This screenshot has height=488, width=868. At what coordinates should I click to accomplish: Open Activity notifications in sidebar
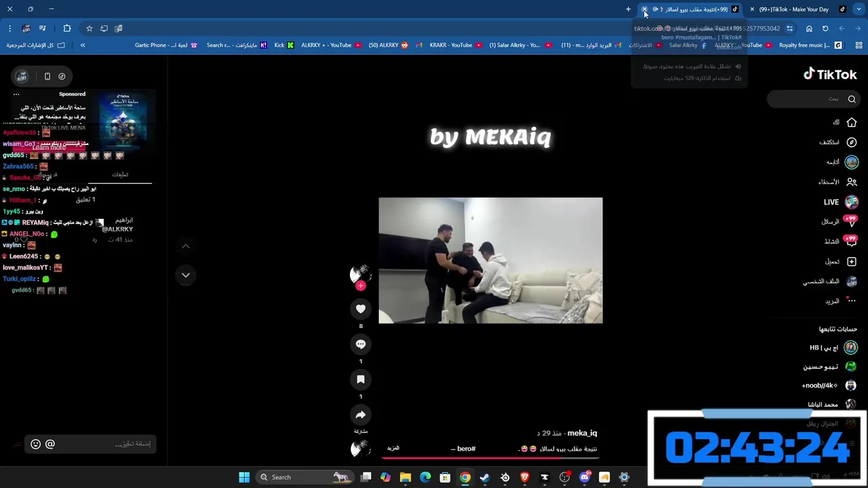point(840,241)
